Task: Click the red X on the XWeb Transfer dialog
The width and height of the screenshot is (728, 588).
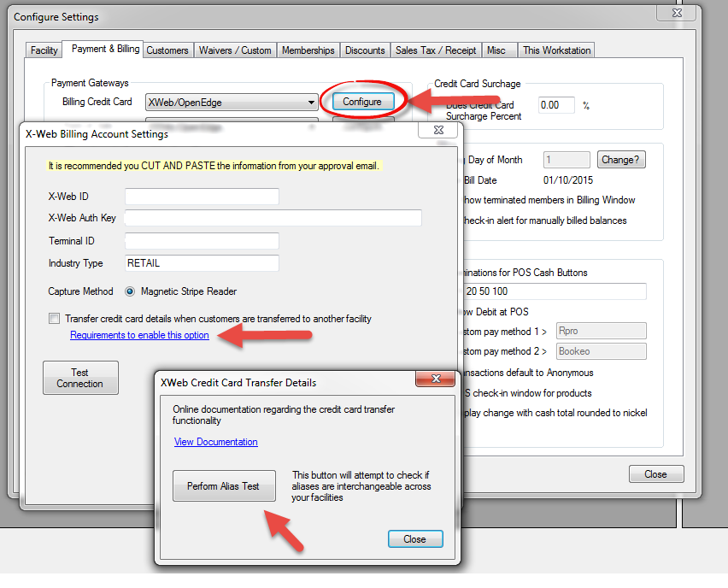Action: point(435,379)
